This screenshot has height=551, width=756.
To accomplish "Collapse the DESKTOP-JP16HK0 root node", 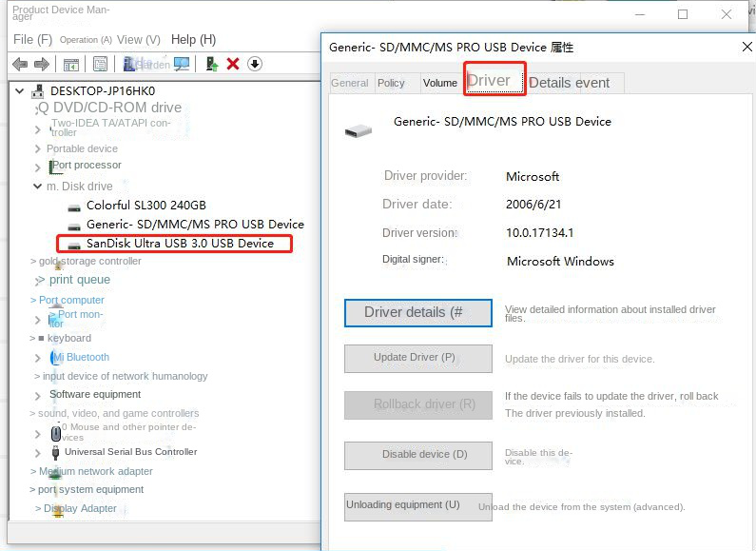I will click(x=22, y=91).
